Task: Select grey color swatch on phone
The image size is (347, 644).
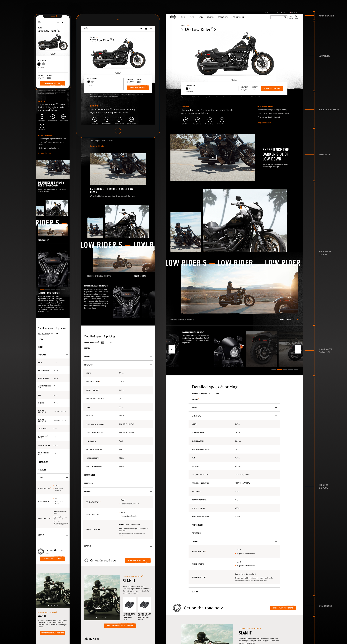Action: click(43, 64)
